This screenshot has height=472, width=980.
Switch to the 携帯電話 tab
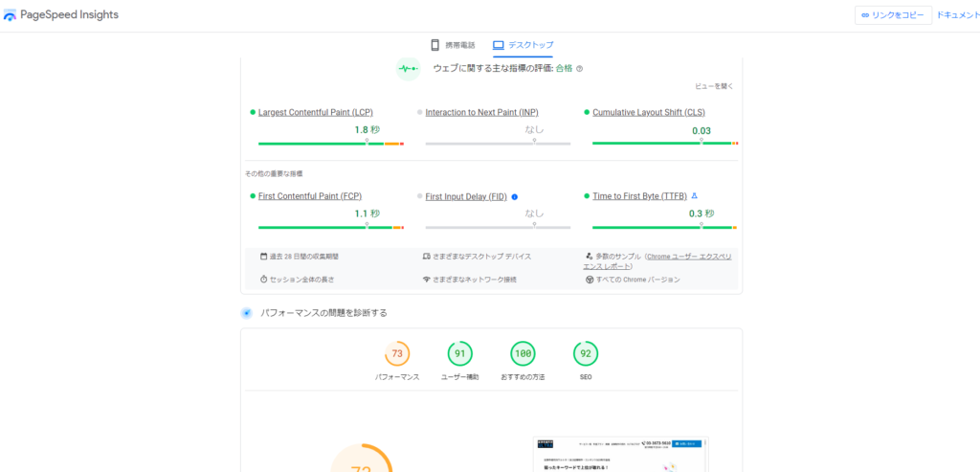pos(453,45)
